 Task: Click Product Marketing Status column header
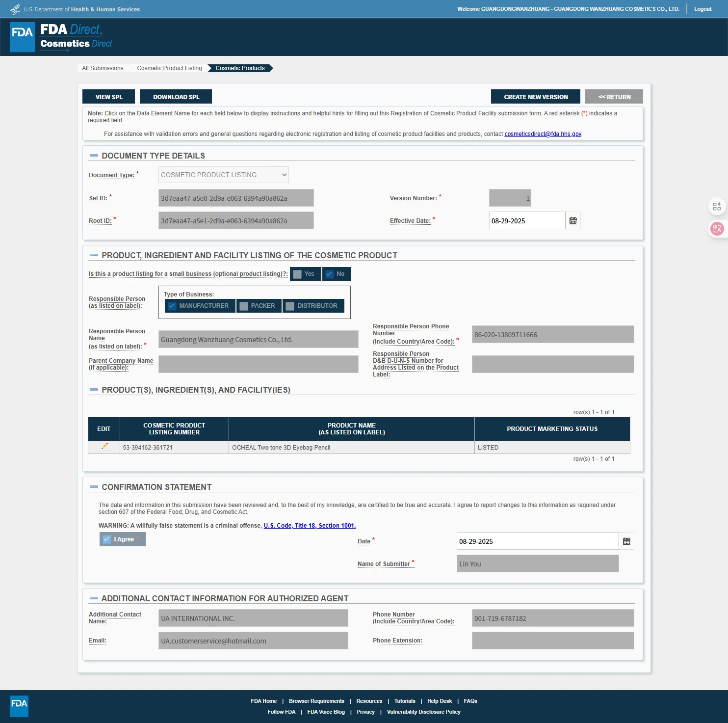point(552,429)
